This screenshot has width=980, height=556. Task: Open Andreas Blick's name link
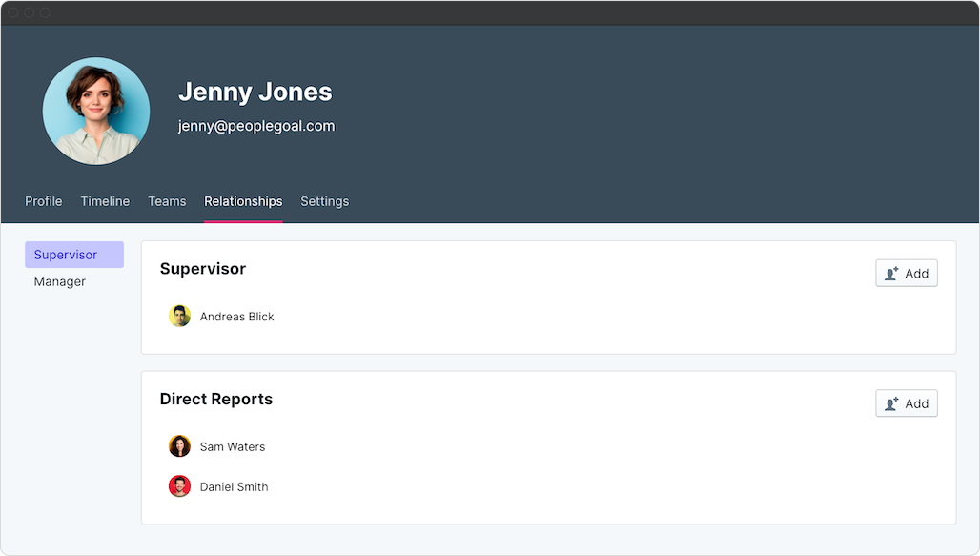236,317
